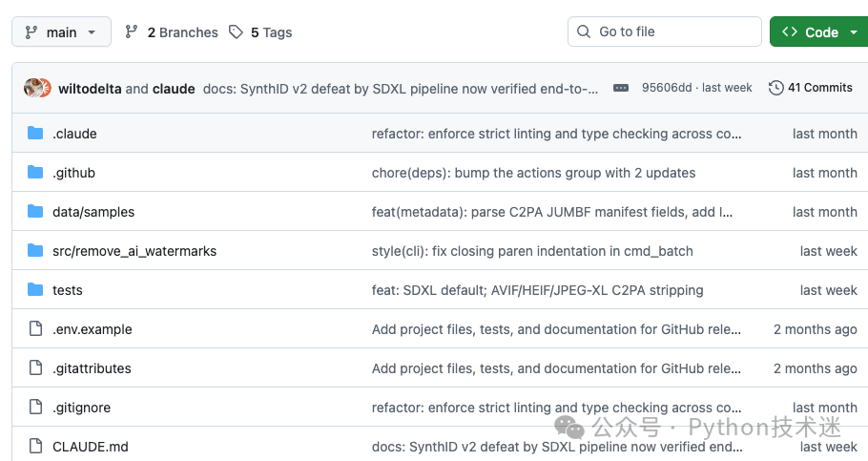Click the file icon for .gitignore
This screenshot has height=461, width=868.
coord(35,407)
